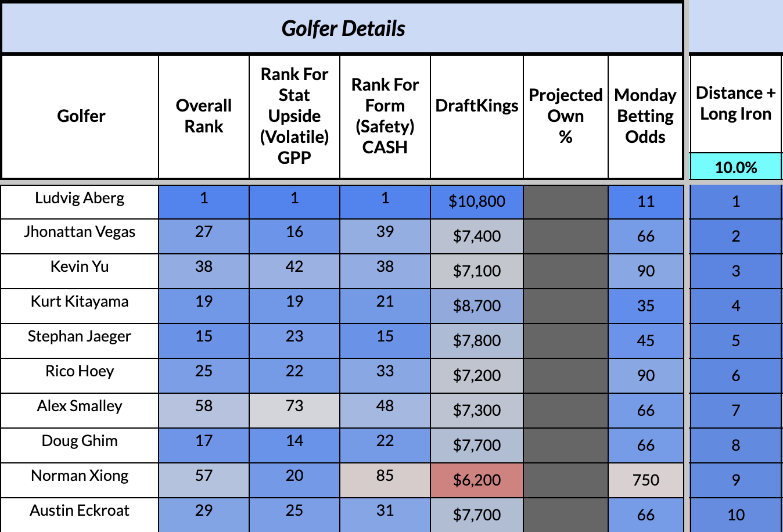Click the Overall Rank column header
This screenshot has width=783, height=532.
(204, 116)
